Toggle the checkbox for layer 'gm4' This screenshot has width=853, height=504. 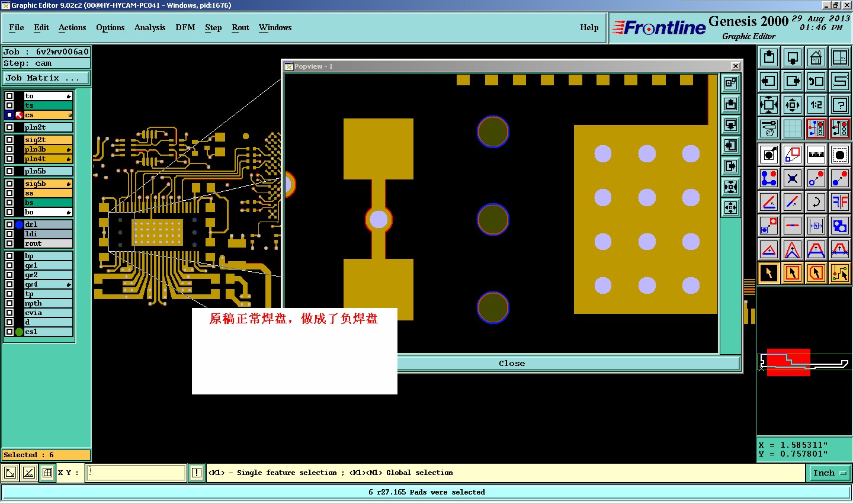9,284
